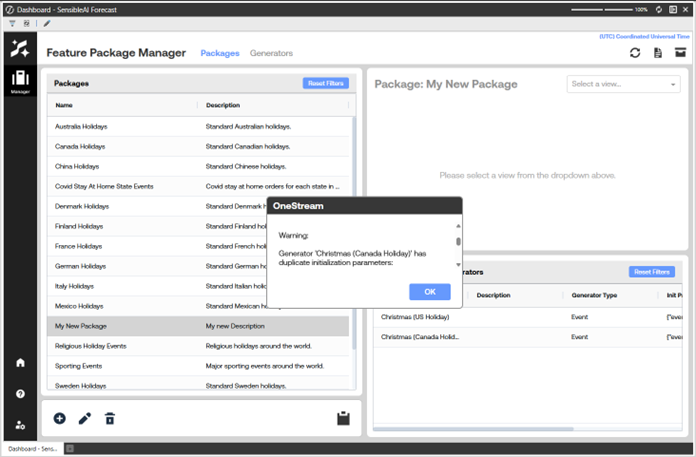Click Description column header in generators table
696x457 pixels.
[493, 295]
